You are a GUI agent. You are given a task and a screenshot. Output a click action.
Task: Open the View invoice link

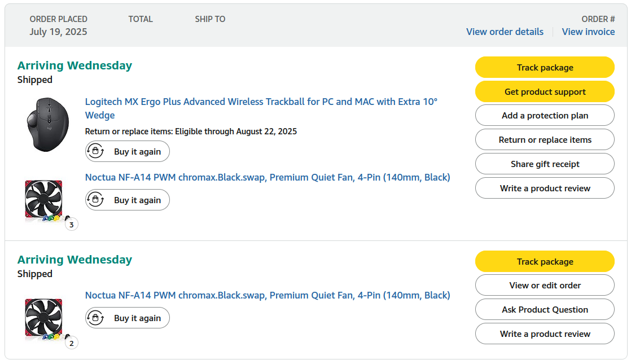[588, 32]
